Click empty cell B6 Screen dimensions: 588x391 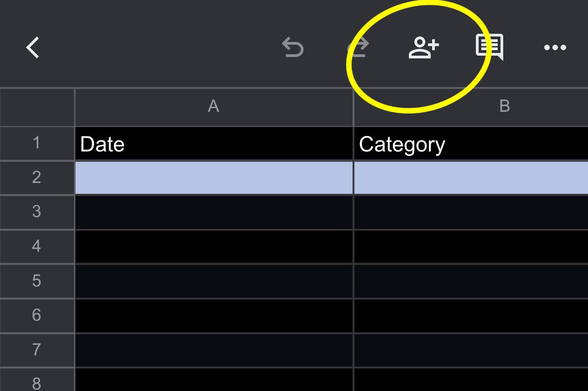pos(470,316)
